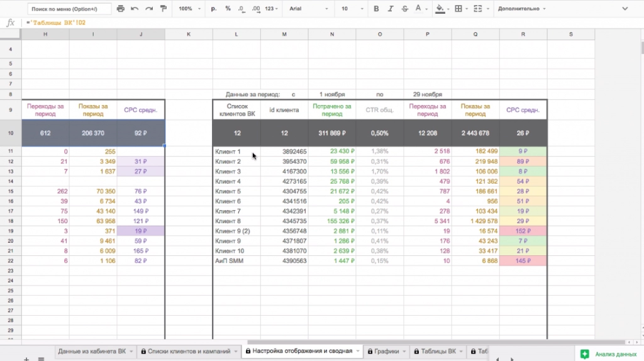Click the Поиск по меню search field

click(69, 9)
